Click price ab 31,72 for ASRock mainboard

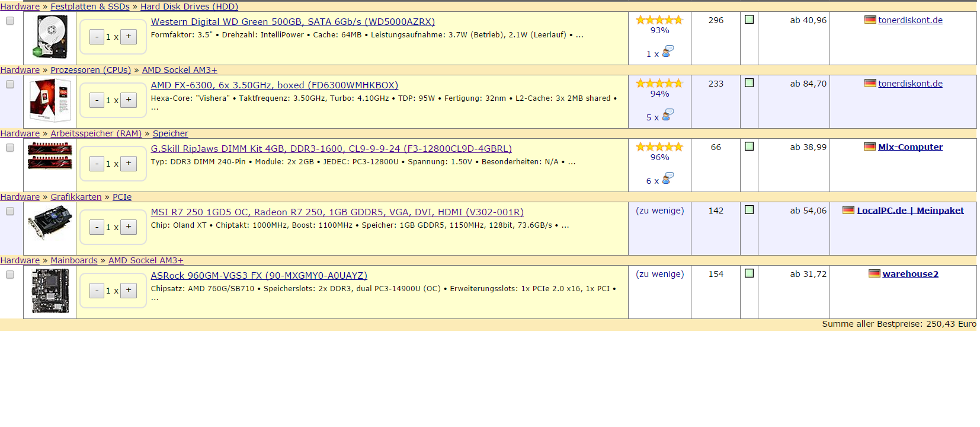click(808, 274)
